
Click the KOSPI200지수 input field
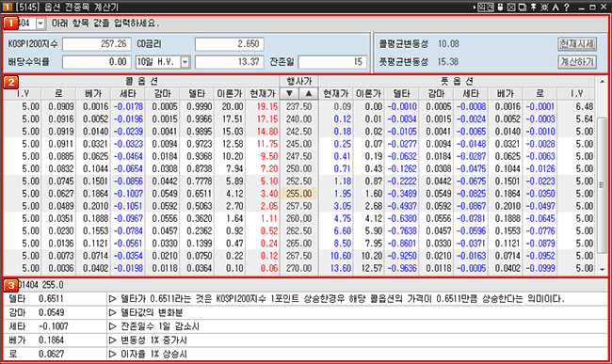click(x=96, y=44)
